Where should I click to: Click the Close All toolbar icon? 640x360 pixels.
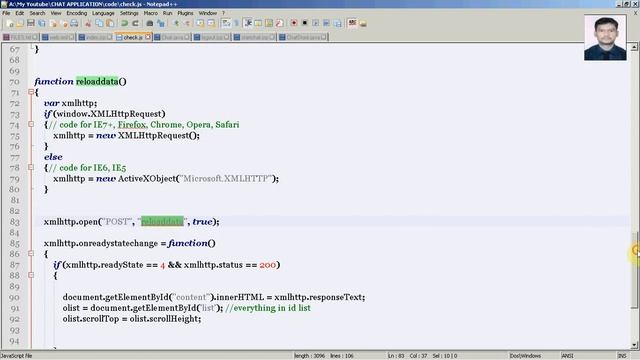click(64, 23)
